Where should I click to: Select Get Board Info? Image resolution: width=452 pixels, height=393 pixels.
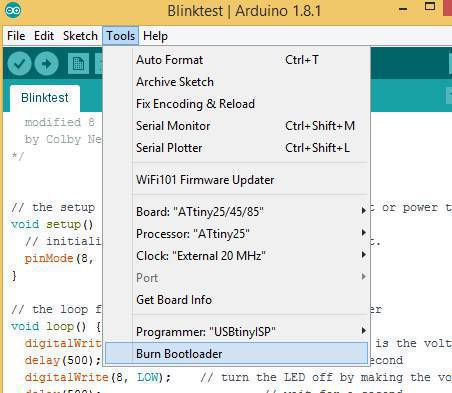point(237,300)
